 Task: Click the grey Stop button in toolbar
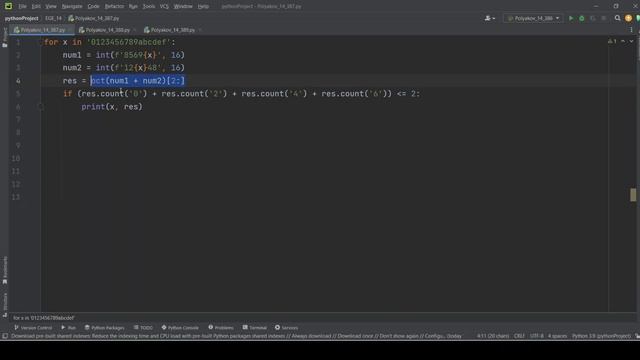click(604, 18)
